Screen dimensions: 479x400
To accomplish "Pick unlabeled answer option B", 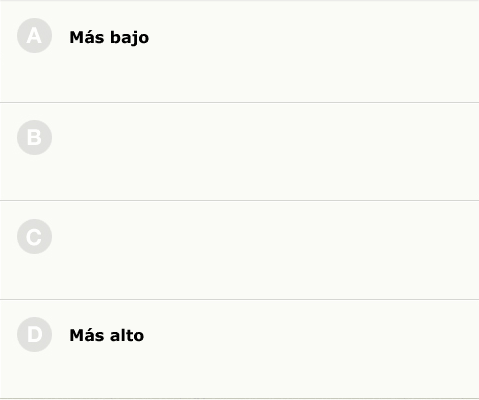I will point(239,152).
